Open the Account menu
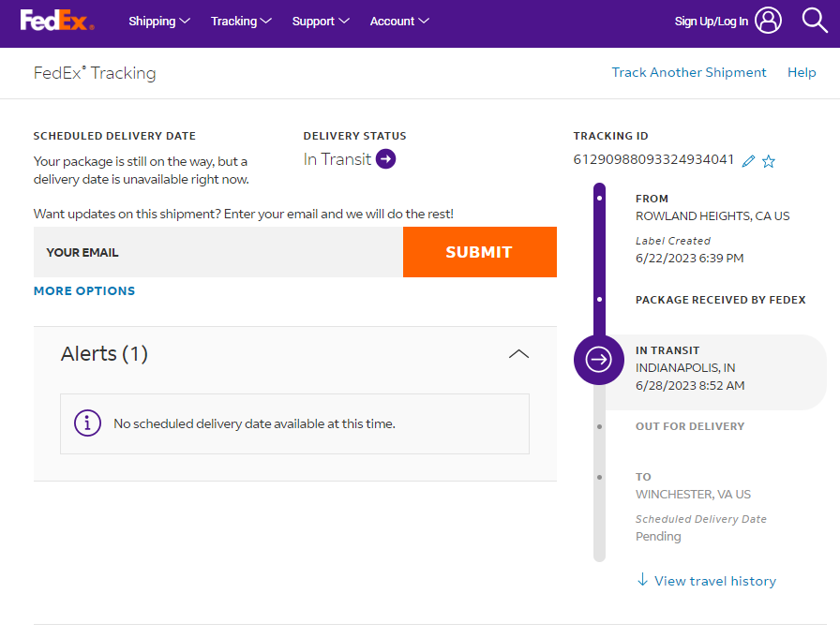The width and height of the screenshot is (840, 638). (x=399, y=21)
